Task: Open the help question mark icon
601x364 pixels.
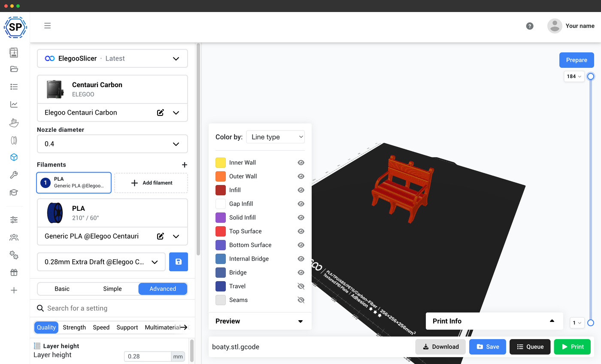Action: click(530, 26)
